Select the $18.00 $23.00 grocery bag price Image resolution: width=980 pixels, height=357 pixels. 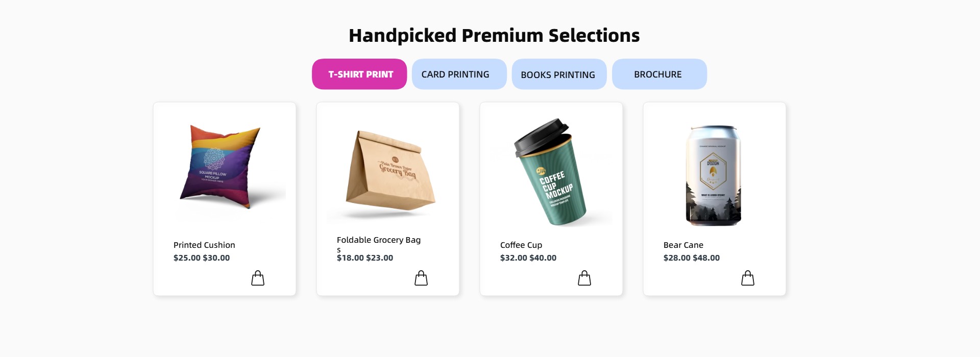[365, 258]
